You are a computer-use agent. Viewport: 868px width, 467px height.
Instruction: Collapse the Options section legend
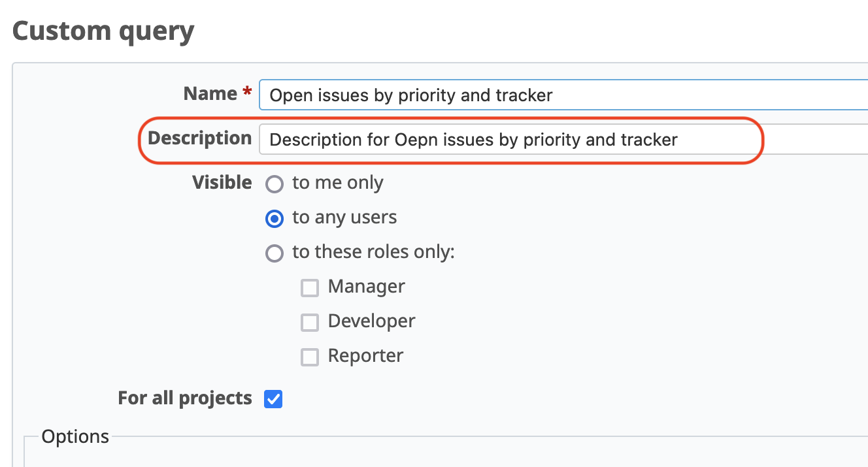coord(75,436)
